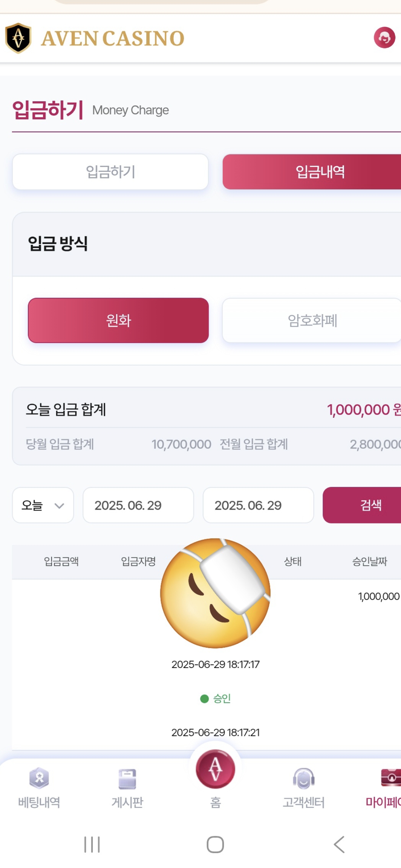Go to home via center emblem
The width and height of the screenshot is (401, 868).
coord(215,769)
